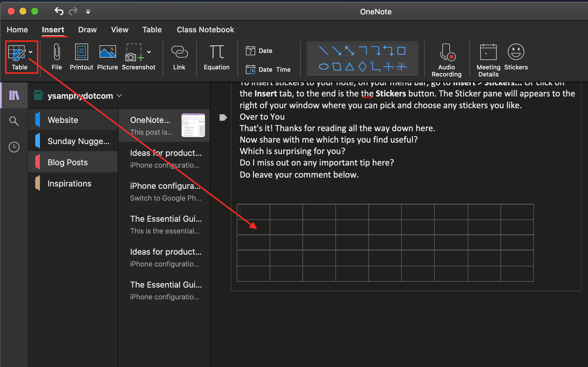
Task: Select the Sunday Nugge... section
Action: tap(73, 141)
